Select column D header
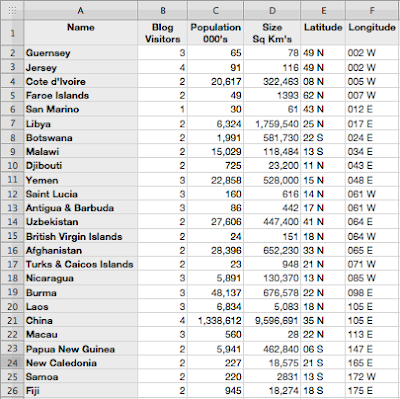This screenshot has width=400, height=399. click(x=272, y=11)
